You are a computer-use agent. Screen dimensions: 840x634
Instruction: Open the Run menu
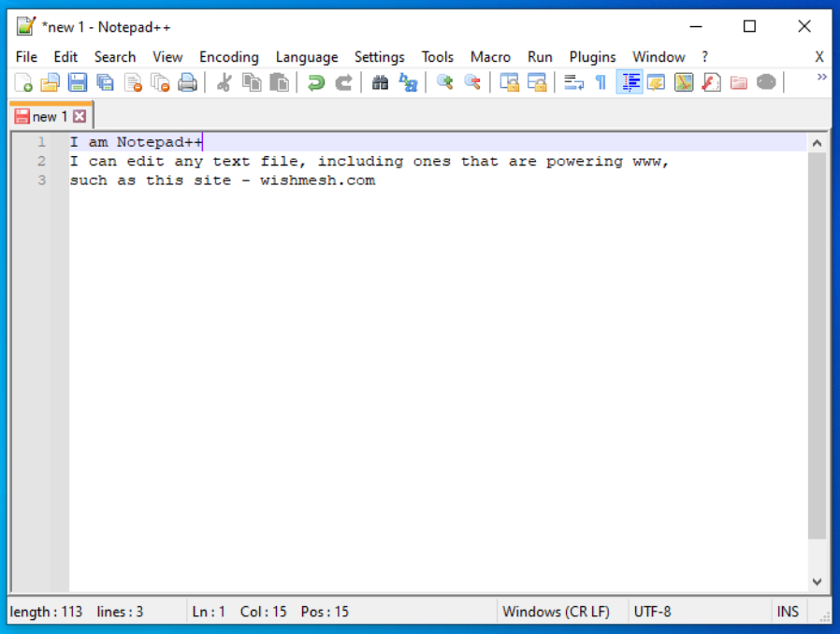pyautogui.click(x=540, y=57)
